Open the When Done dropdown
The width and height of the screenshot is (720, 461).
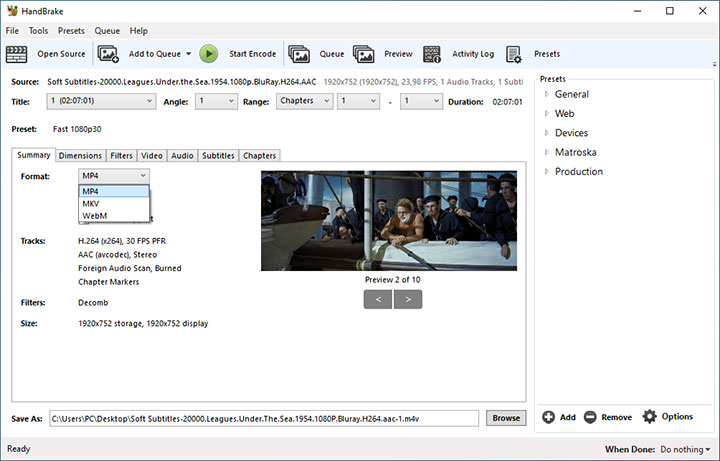pos(685,449)
